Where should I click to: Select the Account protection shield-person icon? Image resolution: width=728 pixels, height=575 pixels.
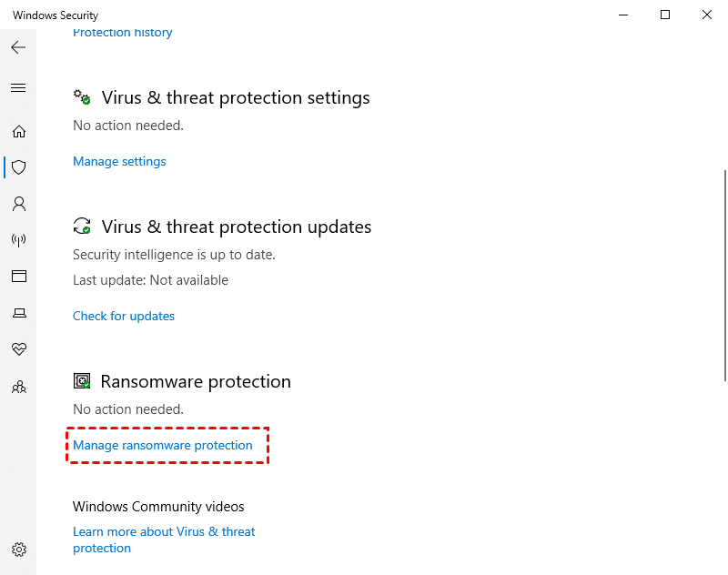pos(18,204)
